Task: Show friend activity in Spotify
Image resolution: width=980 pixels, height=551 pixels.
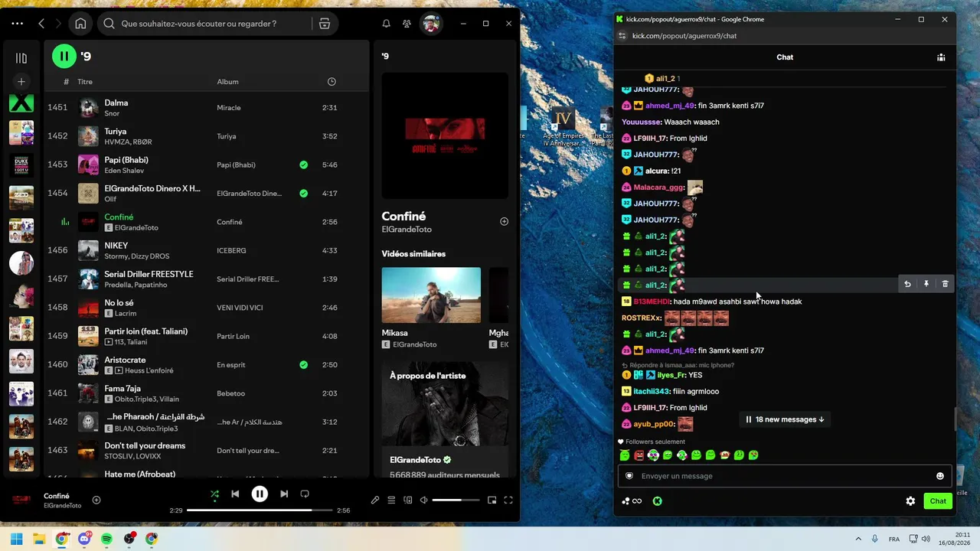Action: click(x=407, y=24)
